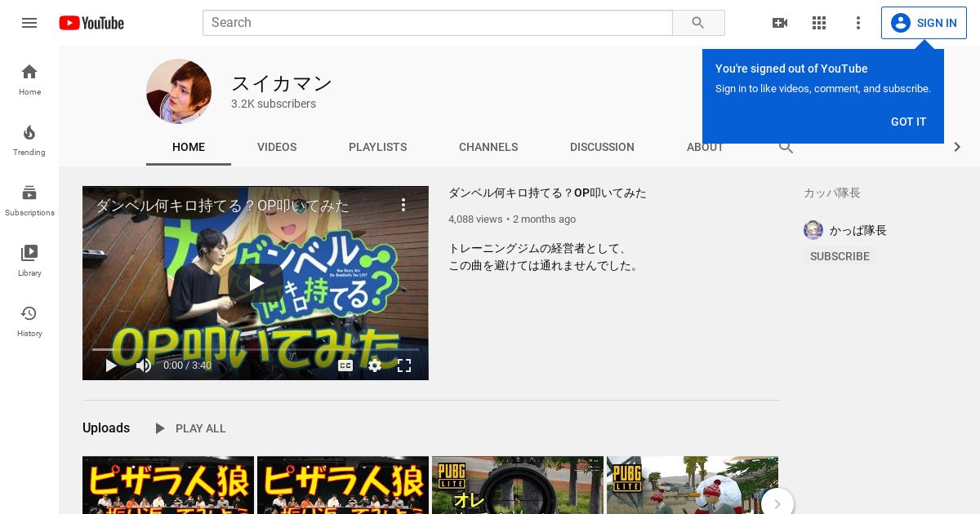Open the first ピザラ人狼 upload thumbnail
Screen dimensions: 980x514
pos(168,485)
